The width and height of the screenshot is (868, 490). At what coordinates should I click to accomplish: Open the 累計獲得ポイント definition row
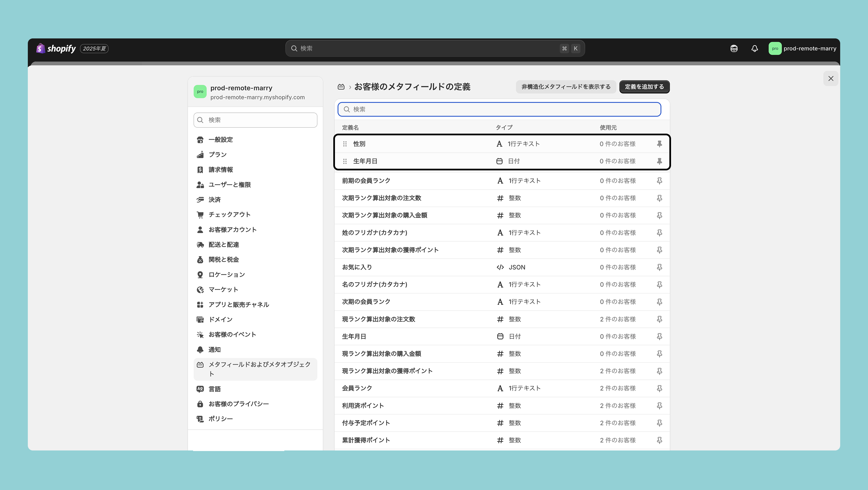pyautogui.click(x=366, y=440)
